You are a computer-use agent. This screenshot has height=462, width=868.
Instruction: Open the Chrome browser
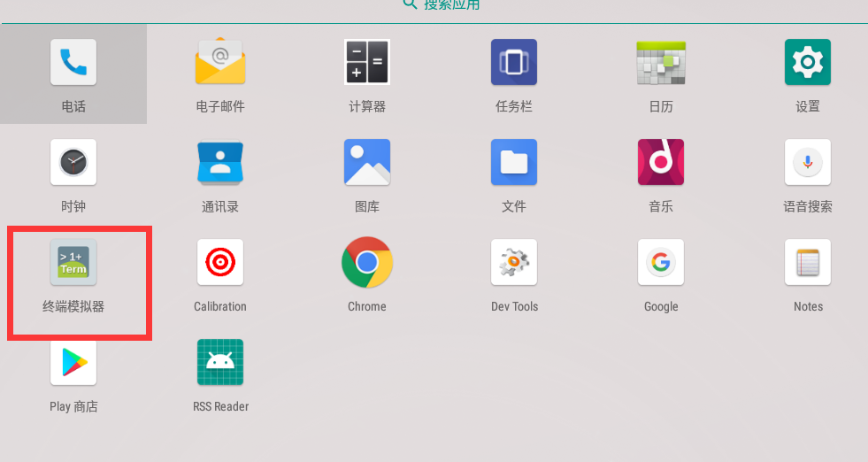point(367,263)
